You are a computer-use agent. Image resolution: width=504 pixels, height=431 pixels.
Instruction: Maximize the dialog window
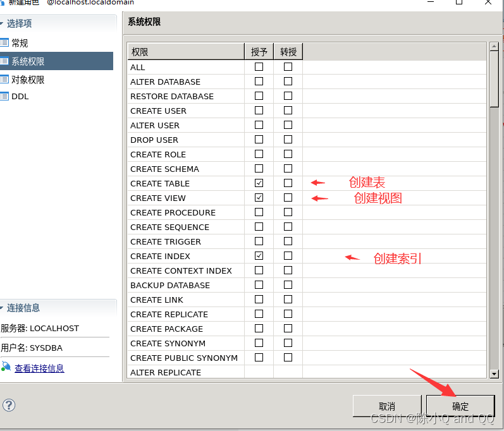pyautogui.click(x=459, y=2)
